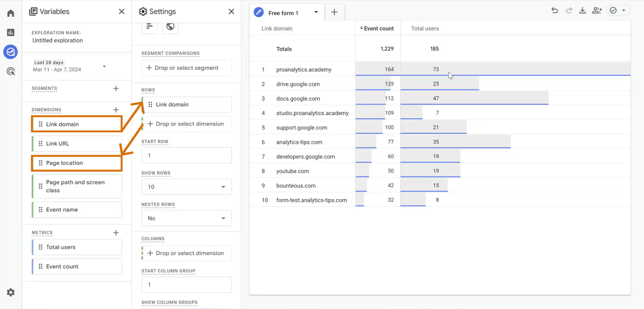Add a new metric with plus icon
This screenshot has height=309, width=644.
116,233
